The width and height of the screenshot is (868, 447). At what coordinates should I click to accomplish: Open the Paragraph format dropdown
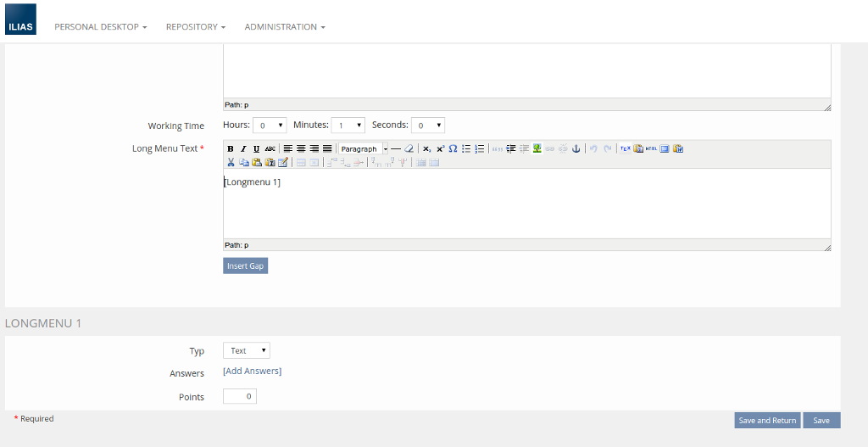click(363, 149)
